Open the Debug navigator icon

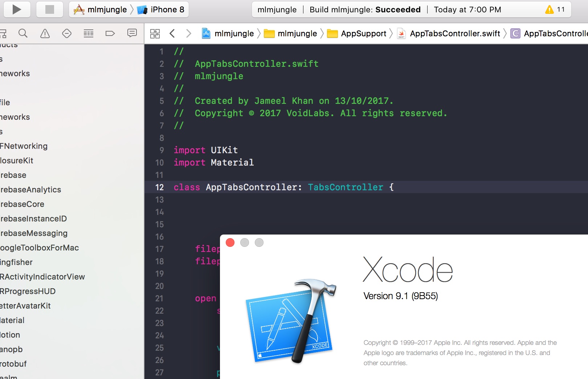coord(89,33)
